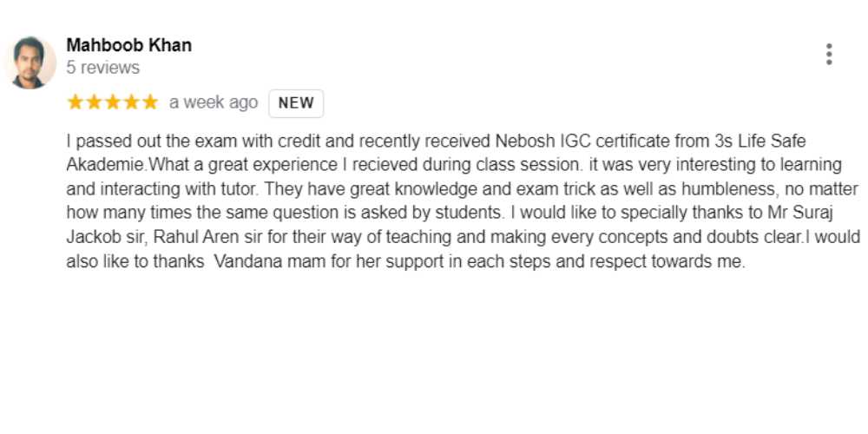
Task: Click the fifth yellow rating star
Action: [150, 102]
